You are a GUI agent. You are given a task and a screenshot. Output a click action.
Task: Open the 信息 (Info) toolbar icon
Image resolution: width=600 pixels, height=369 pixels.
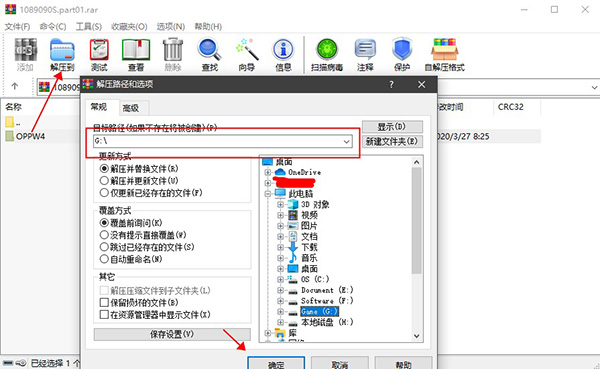(x=283, y=55)
